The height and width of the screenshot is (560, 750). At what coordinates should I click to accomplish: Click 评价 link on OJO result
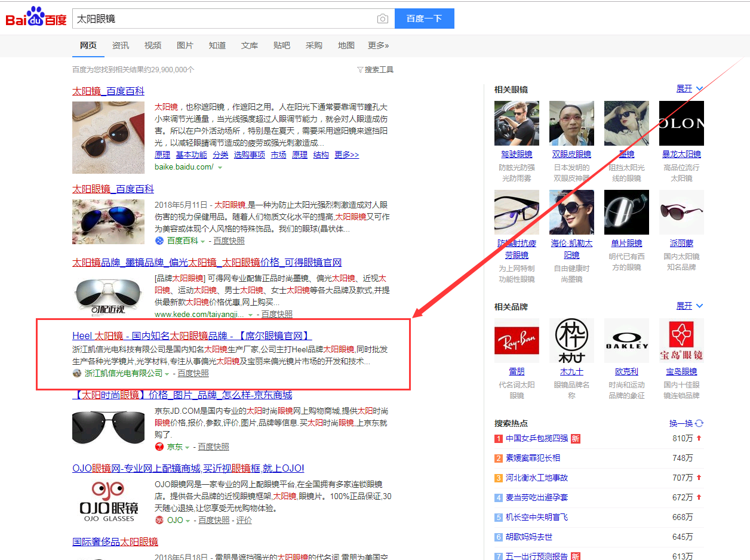coord(244,521)
